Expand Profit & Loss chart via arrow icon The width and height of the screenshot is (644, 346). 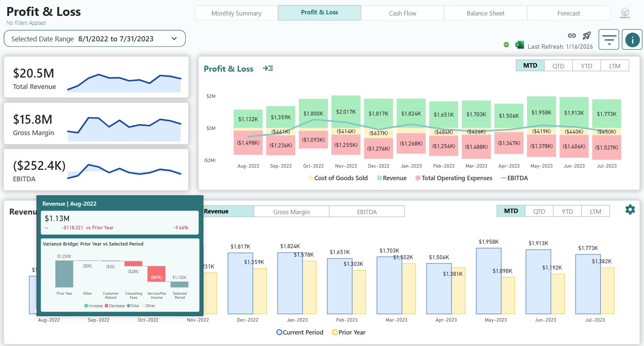(268, 68)
